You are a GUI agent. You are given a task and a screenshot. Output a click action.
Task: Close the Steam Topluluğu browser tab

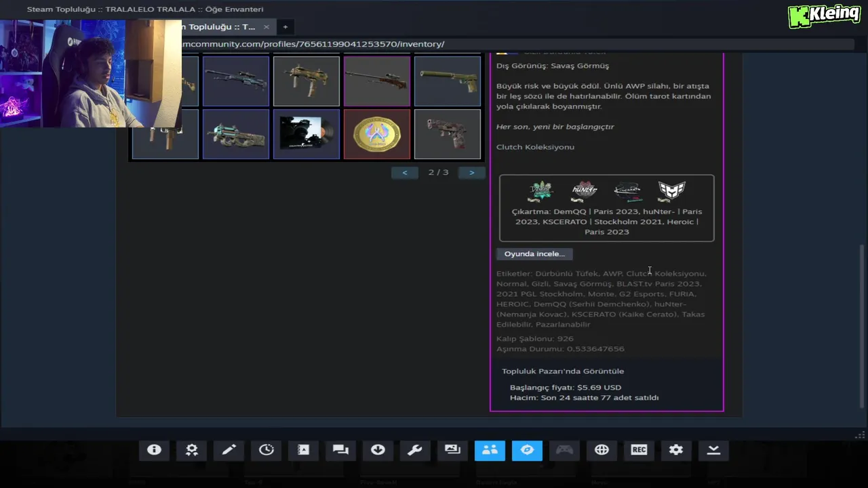click(x=266, y=27)
